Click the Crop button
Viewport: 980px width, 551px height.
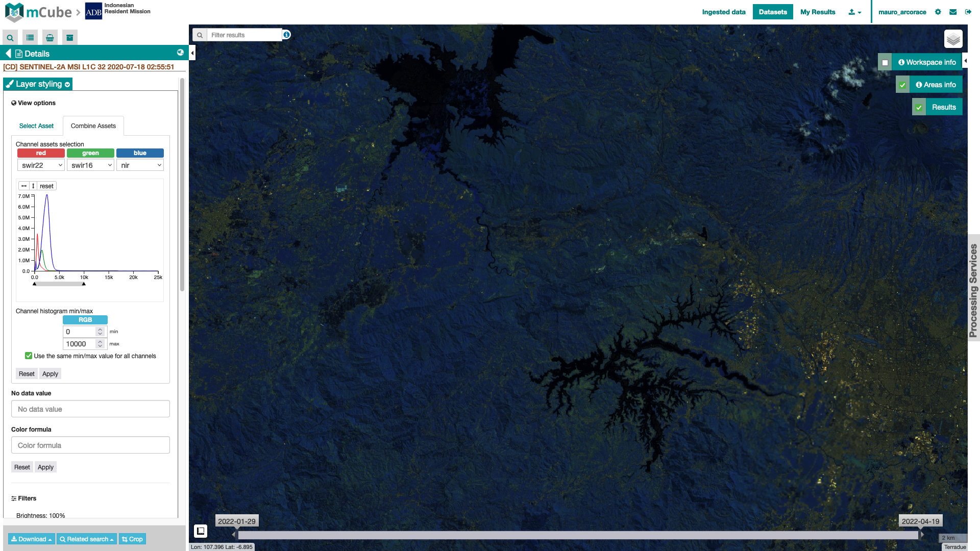[132, 539]
